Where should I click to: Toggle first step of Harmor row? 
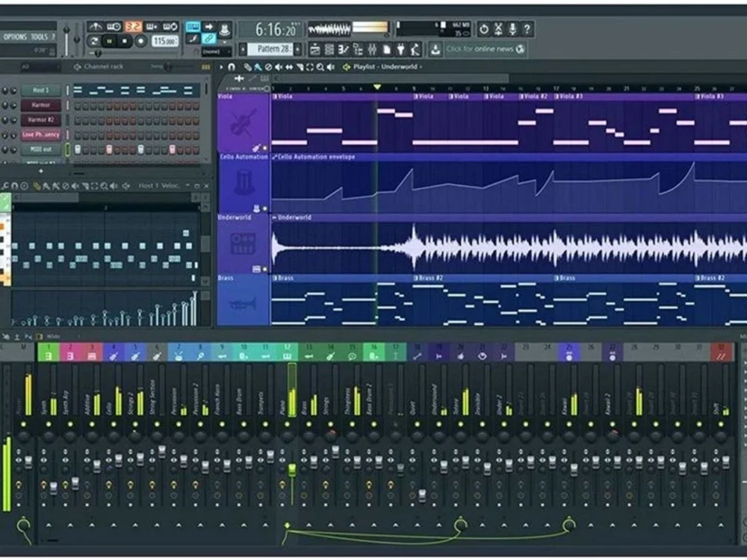click(x=78, y=105)
